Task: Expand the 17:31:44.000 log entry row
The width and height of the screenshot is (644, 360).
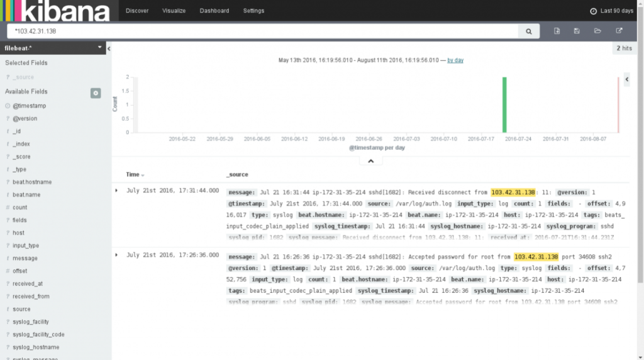Action: pyautogui.click(x=116, y=191)
